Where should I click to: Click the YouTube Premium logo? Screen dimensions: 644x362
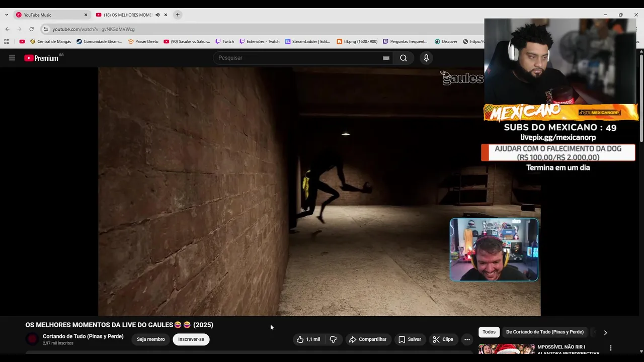click(x=41, y=58)
